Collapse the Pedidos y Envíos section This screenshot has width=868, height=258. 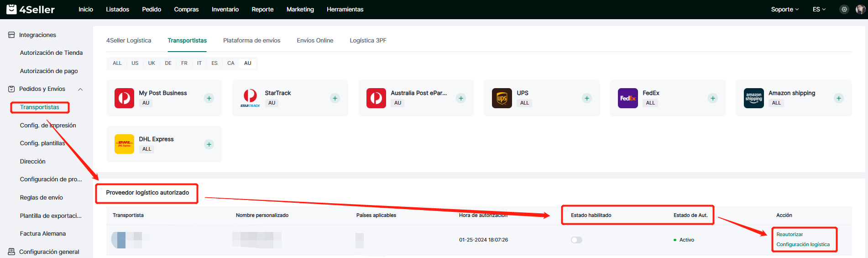[x=80, y=89]
